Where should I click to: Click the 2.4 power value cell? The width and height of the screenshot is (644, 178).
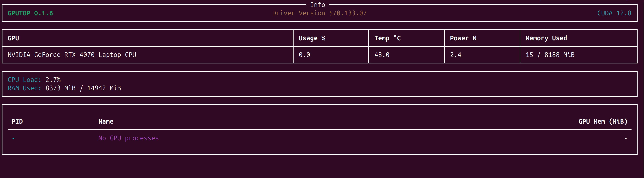coord(456,55)
